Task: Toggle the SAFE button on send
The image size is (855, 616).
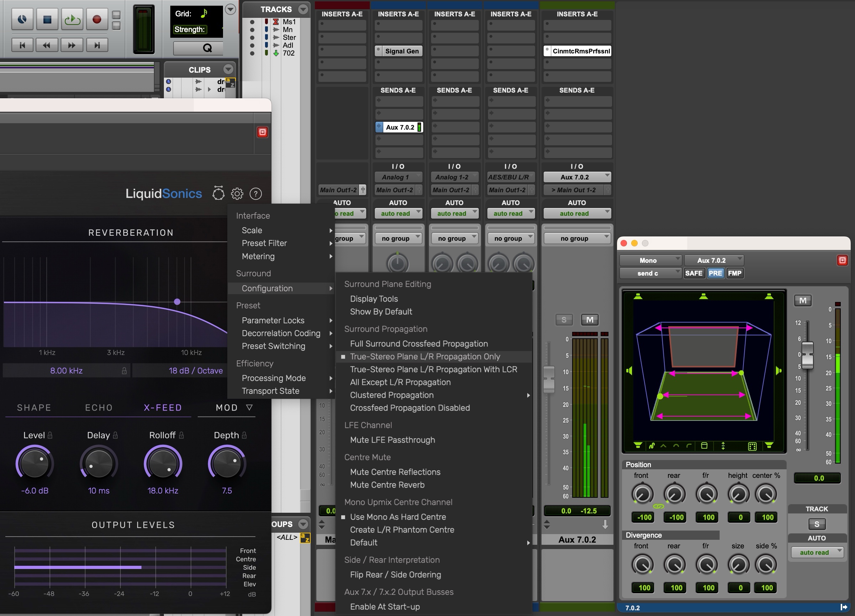Action: pos(693,273)
